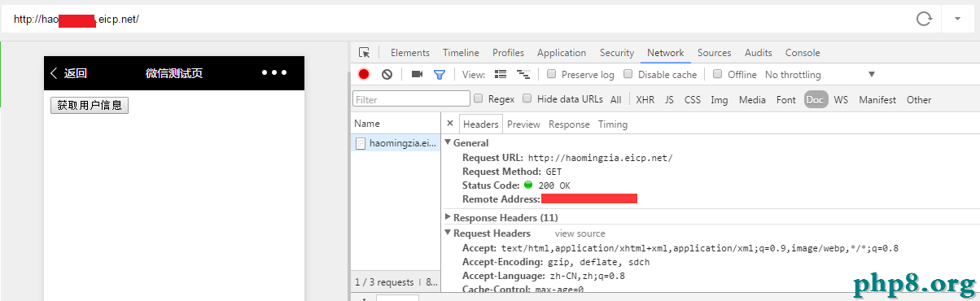
Task: Toggle the blue filter funnel icon
Action: pyautogui.click(x=440, y=74)
